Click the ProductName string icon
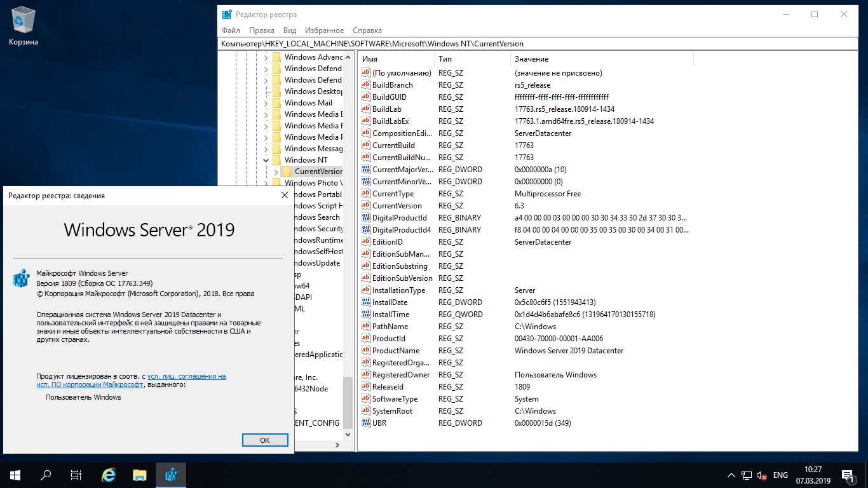868x488 pixels. pos(365,351)
